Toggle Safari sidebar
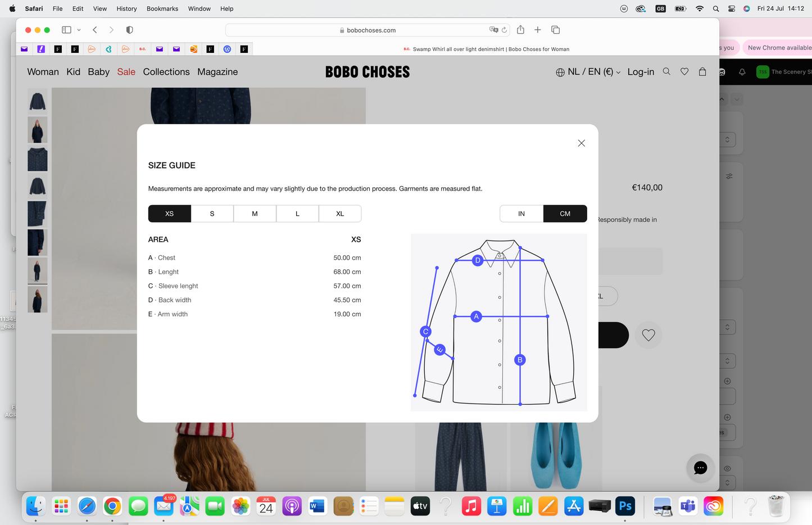The height and width of the screenshot is (525, 812). [66, 30]
